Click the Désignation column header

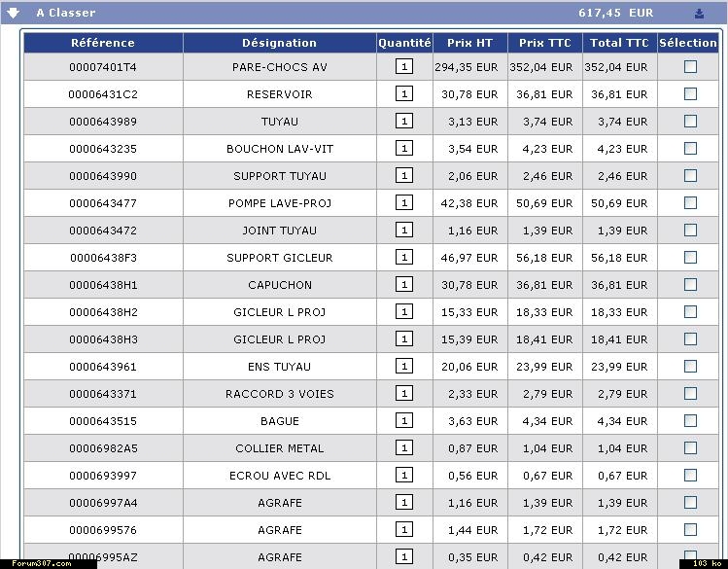280,43
